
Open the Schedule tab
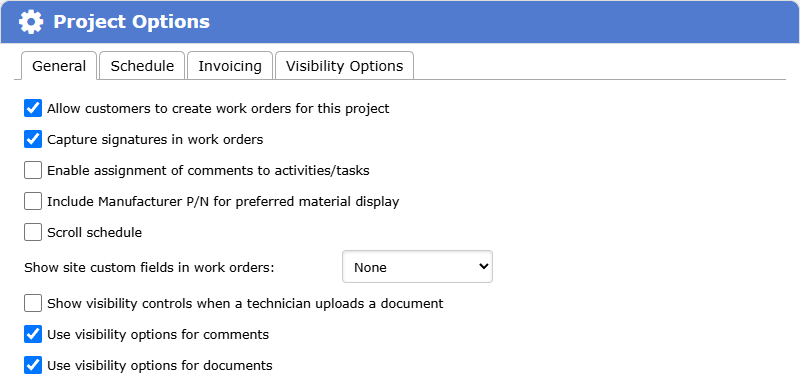click(x=142, y=66)
